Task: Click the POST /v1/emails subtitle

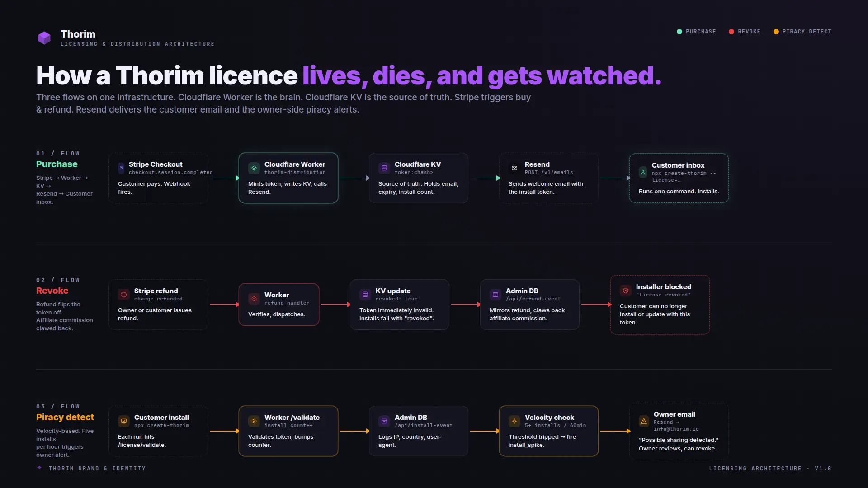Action: coord(549,173)
